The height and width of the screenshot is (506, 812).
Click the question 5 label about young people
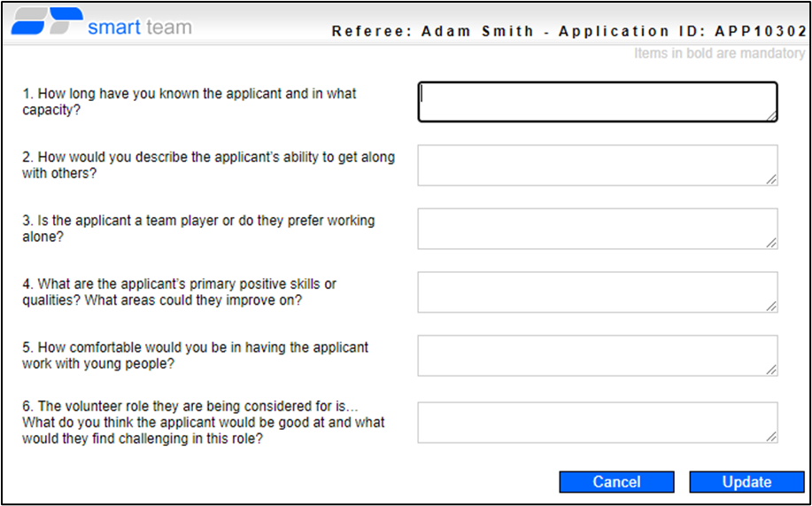tap(195, 355)
